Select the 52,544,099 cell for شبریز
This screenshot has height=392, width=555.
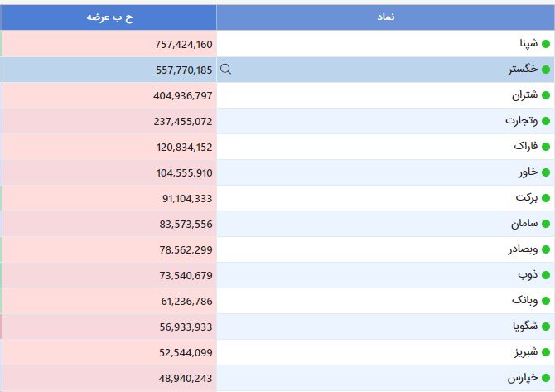[109, 353]
